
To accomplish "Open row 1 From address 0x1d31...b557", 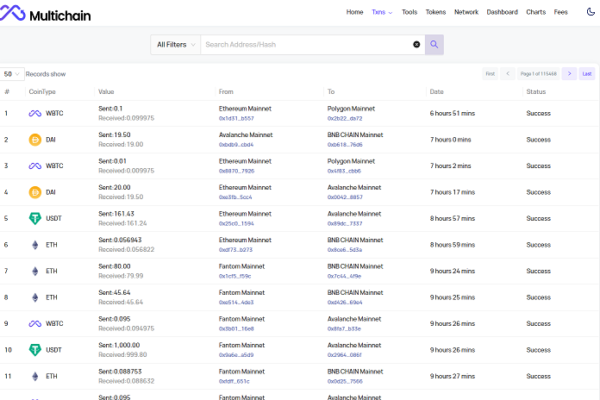I will (x=236, y=119).
